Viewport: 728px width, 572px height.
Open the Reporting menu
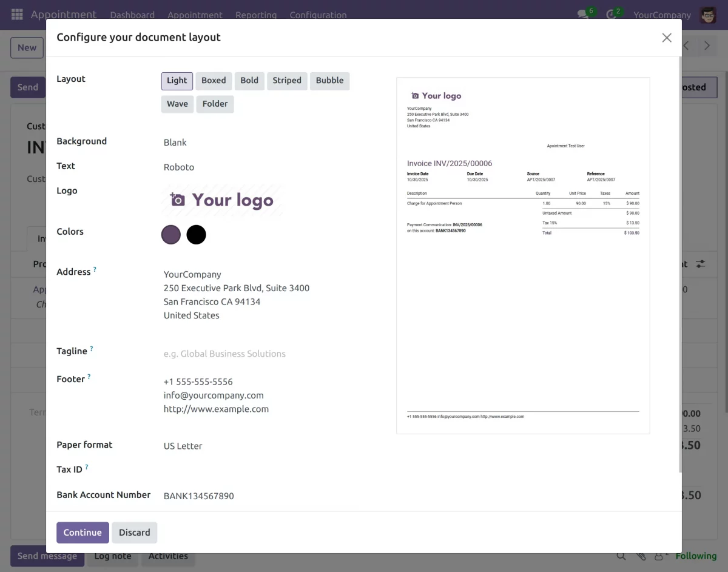click(256, 15)
